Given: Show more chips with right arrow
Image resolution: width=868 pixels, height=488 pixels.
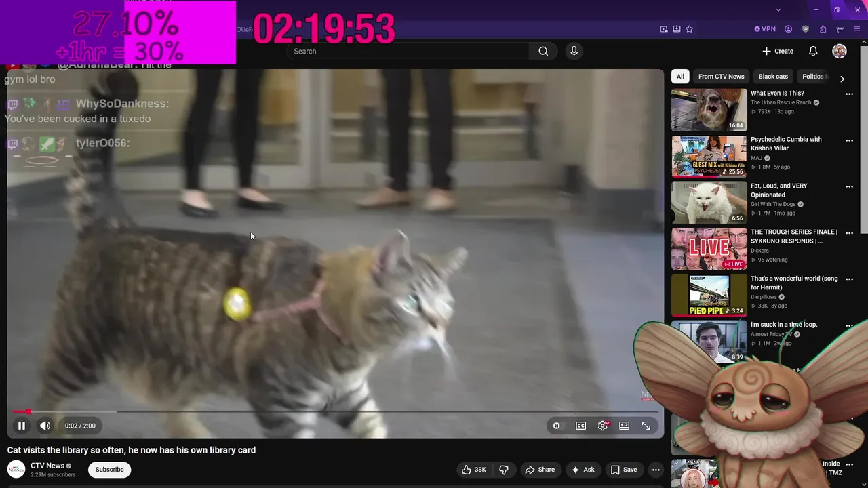Looking at the screenshot, I should [842, 79].
